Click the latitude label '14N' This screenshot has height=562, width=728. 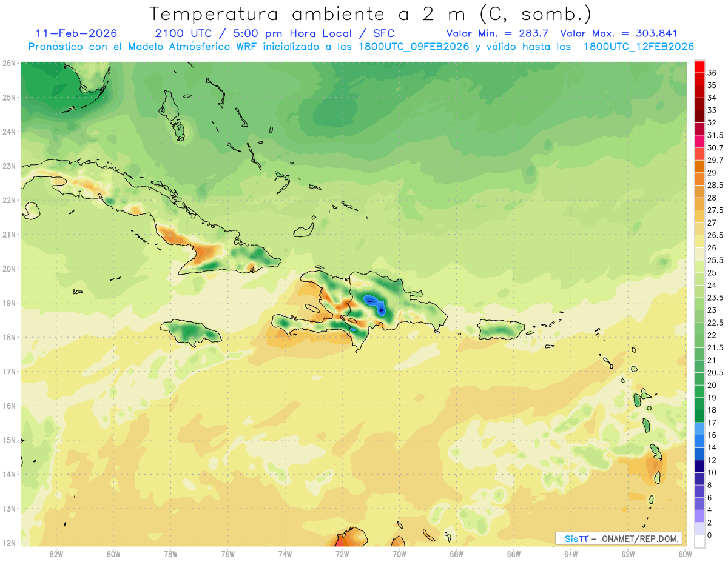coord(9,474)
